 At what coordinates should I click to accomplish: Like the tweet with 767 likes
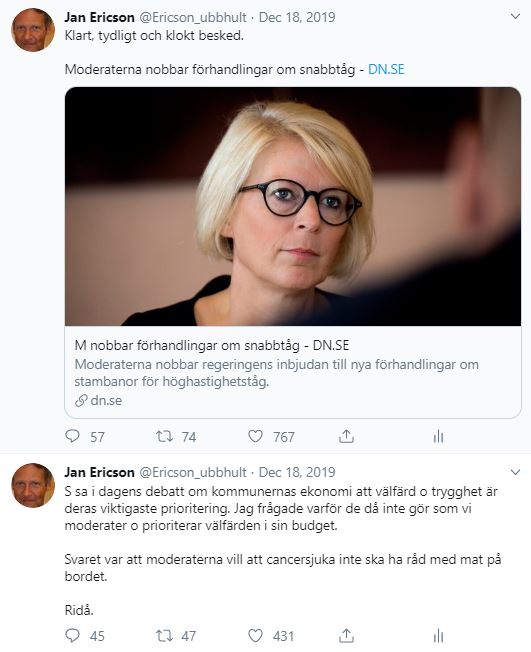(x=255, y=436)
